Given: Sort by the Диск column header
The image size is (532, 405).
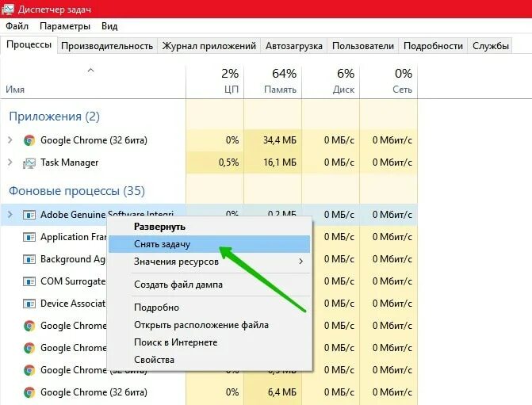Looking at the screenshot, I should (x=343, y=90).
